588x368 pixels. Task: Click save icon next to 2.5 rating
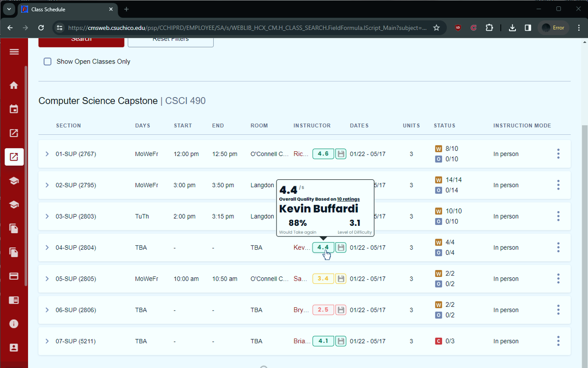[340, 310]
